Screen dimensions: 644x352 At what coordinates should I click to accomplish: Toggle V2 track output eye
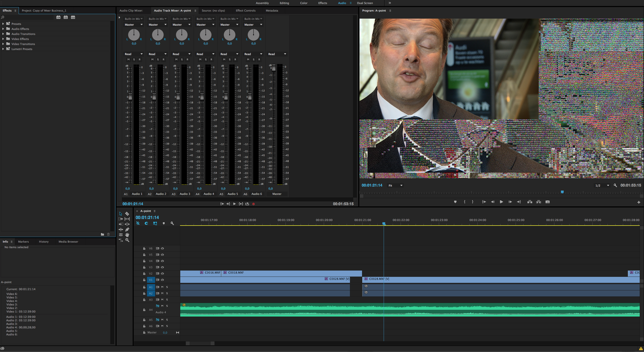[162, 274]
